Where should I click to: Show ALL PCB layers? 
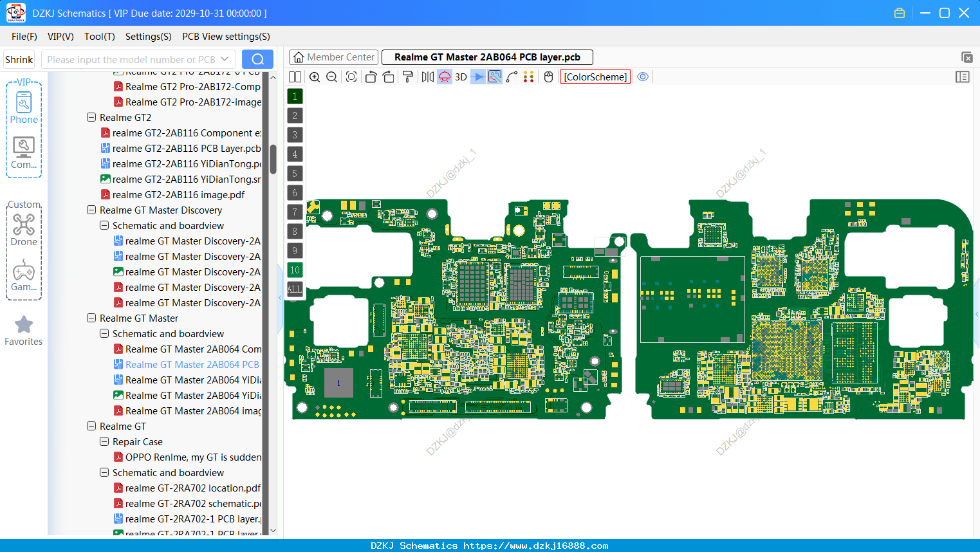click(x=295, y=290)
